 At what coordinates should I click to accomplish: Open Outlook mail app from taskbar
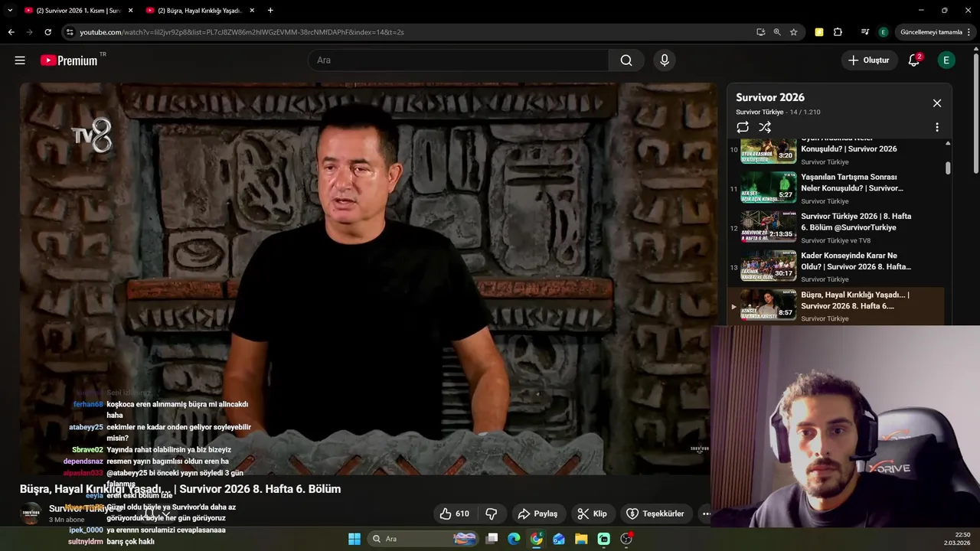(559, 539)
